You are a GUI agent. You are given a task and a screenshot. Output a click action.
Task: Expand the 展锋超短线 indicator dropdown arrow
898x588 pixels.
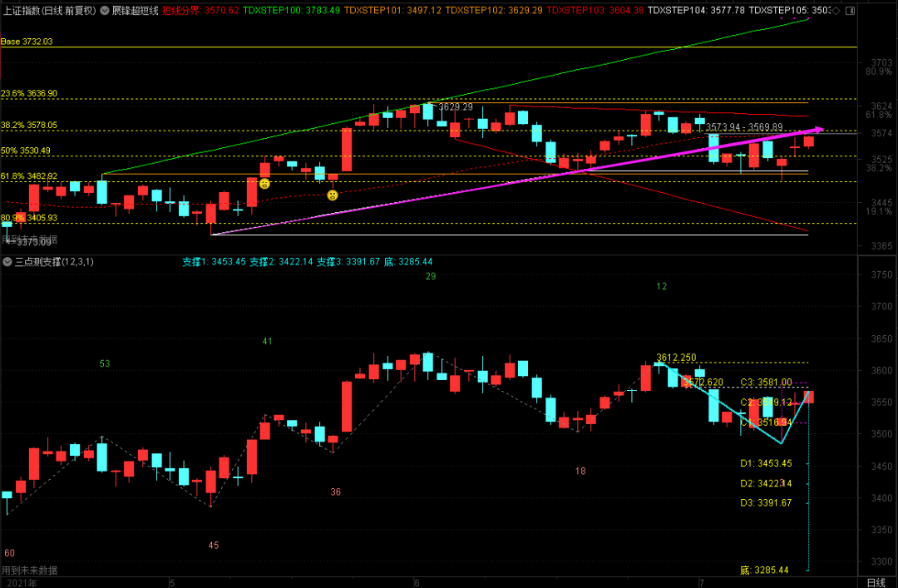105,11
